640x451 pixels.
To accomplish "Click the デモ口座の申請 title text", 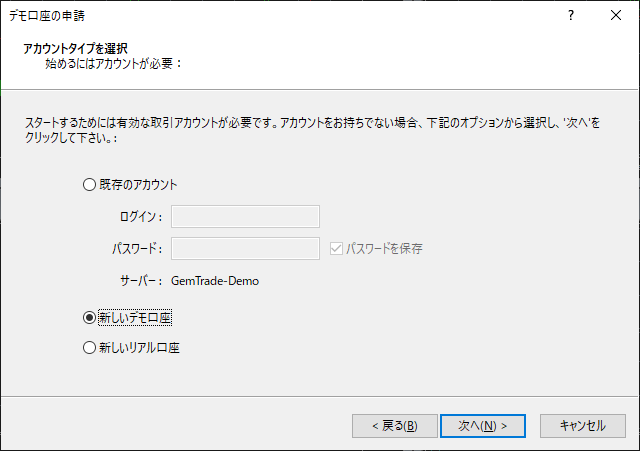I will click(47, 16).
